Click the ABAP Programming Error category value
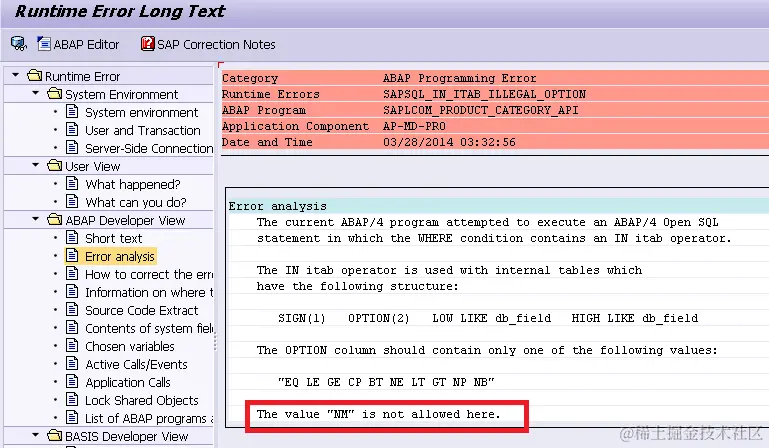Viewport: 769px width, 448px height. [x=460, y=78]
